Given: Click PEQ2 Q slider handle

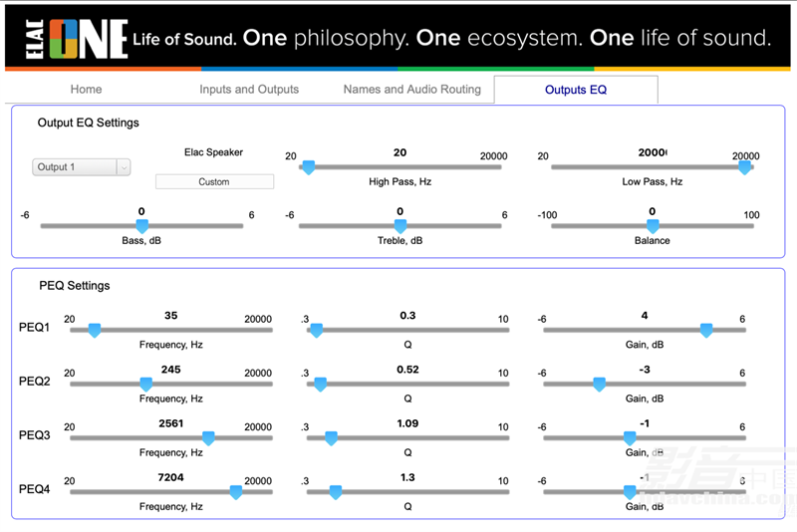Looking at the screenshot, I should (320, 385).
